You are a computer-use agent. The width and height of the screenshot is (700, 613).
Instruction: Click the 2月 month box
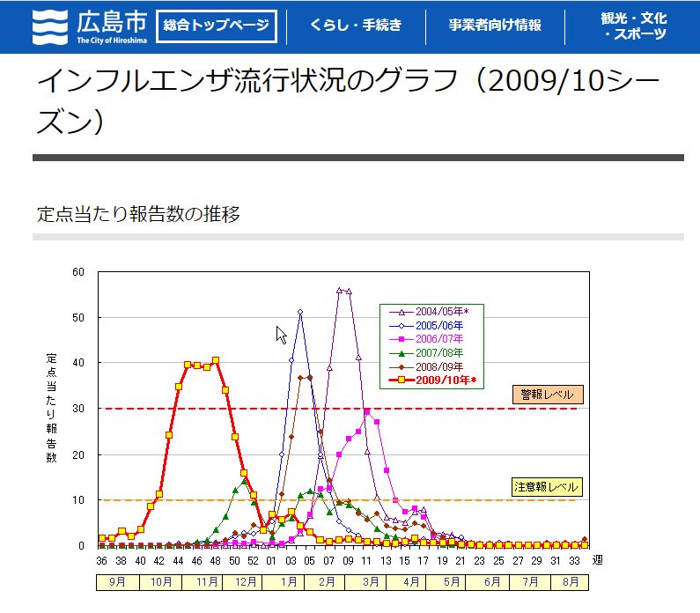pyautogui.click(x=325, y=582)
